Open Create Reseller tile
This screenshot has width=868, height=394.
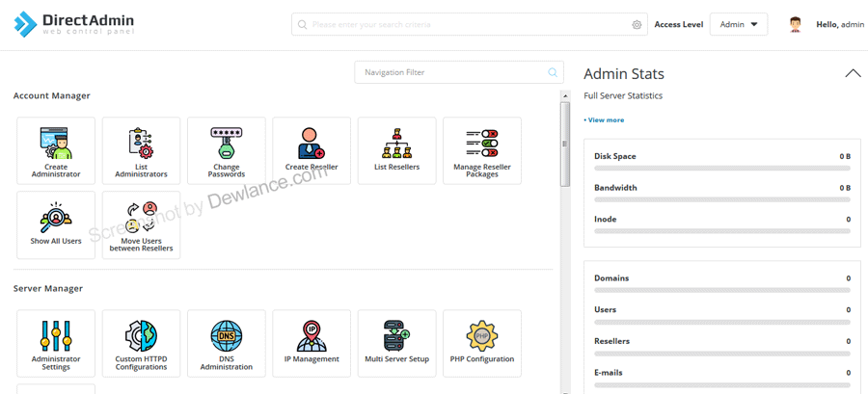[312, 150]
